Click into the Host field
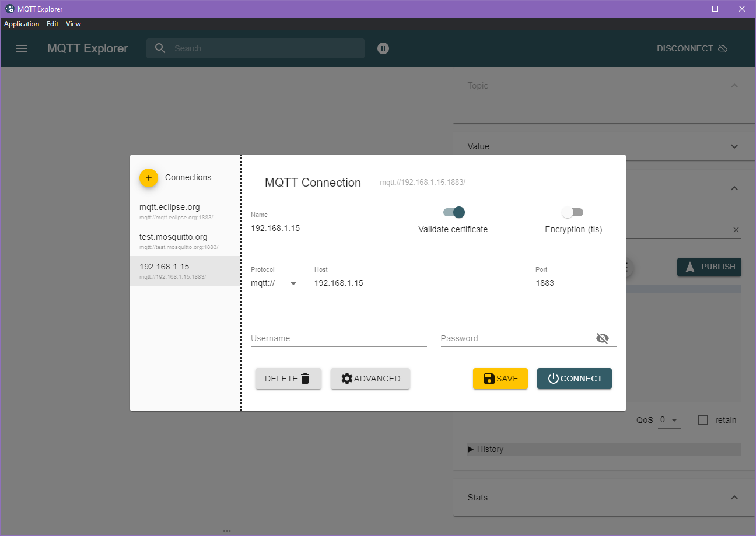Screen dimensions: 756x536 (418, 283)
